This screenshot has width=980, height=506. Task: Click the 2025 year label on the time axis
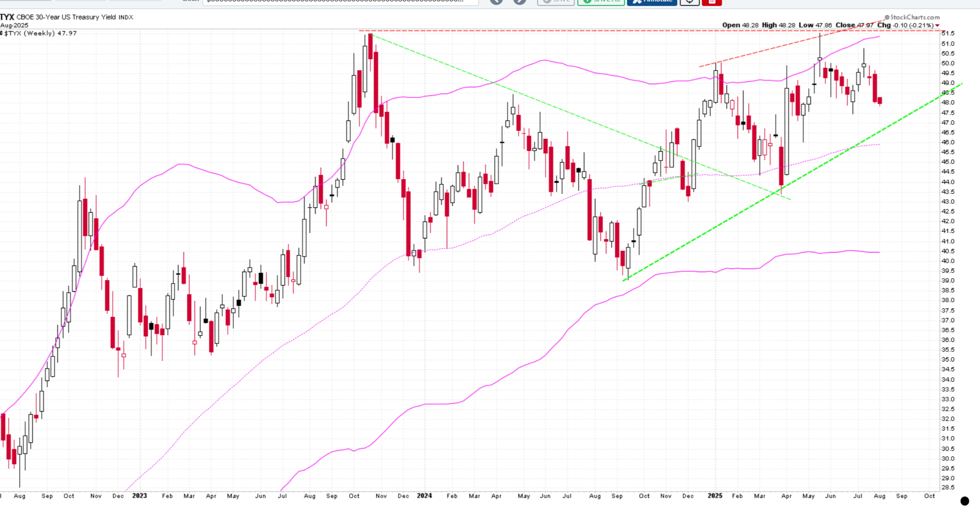click(715, 495)
